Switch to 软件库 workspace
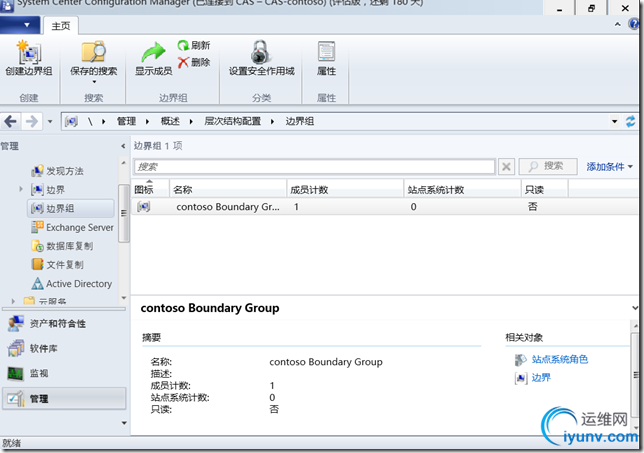644x453 pixels. click(64, 349)
